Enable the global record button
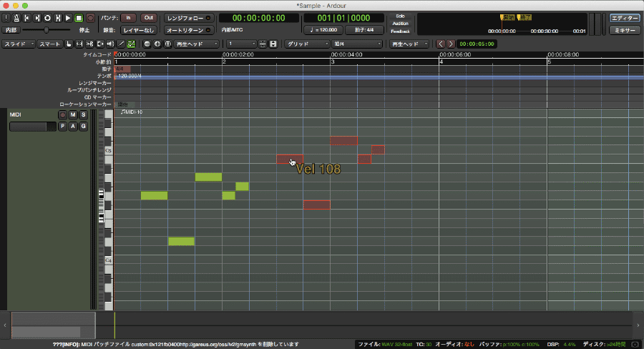Image resolution: width=644 pixels, height=349 pixels. point(89,17)
